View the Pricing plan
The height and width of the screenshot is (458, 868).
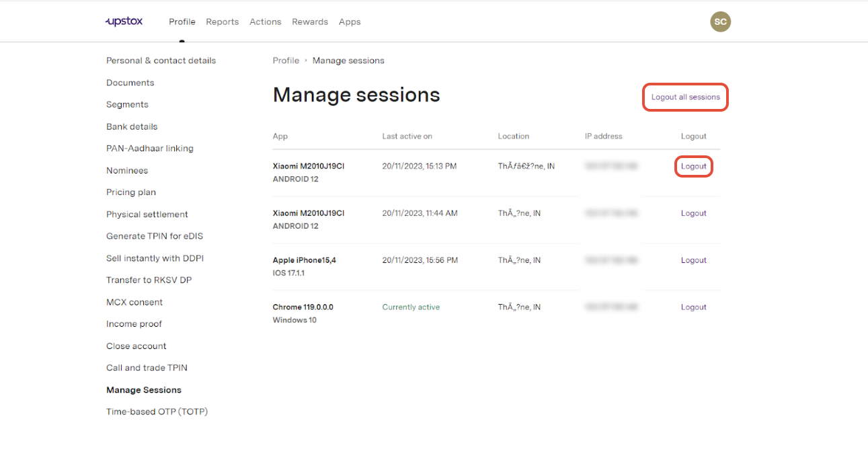click(131, 192)
